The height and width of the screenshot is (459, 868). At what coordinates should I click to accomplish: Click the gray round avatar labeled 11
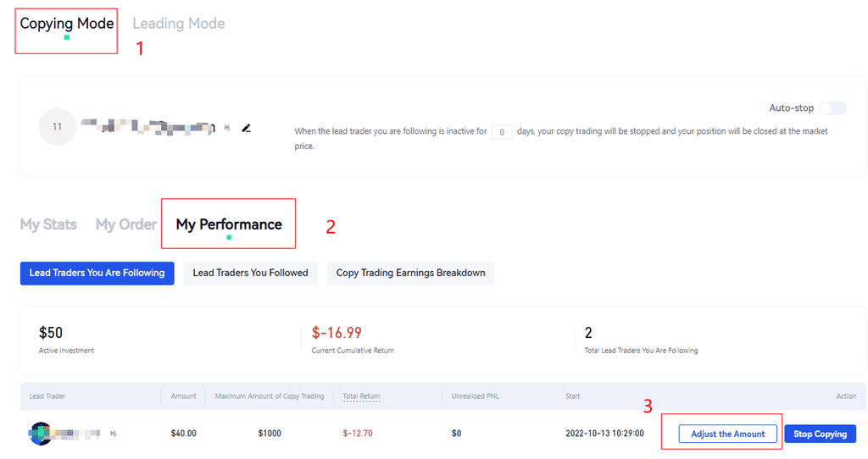point(57,127)
